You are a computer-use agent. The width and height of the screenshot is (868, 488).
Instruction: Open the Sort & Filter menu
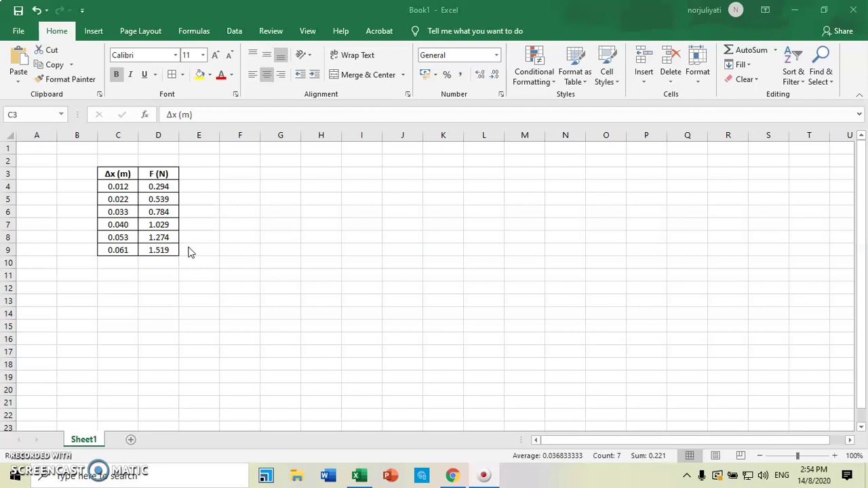[793, 66]
